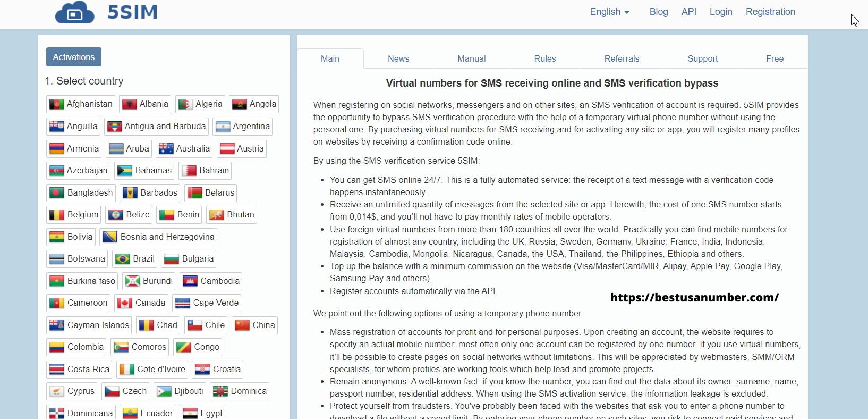
Task: Pick the Cyprus flag icon
Action: coord(57,391)
